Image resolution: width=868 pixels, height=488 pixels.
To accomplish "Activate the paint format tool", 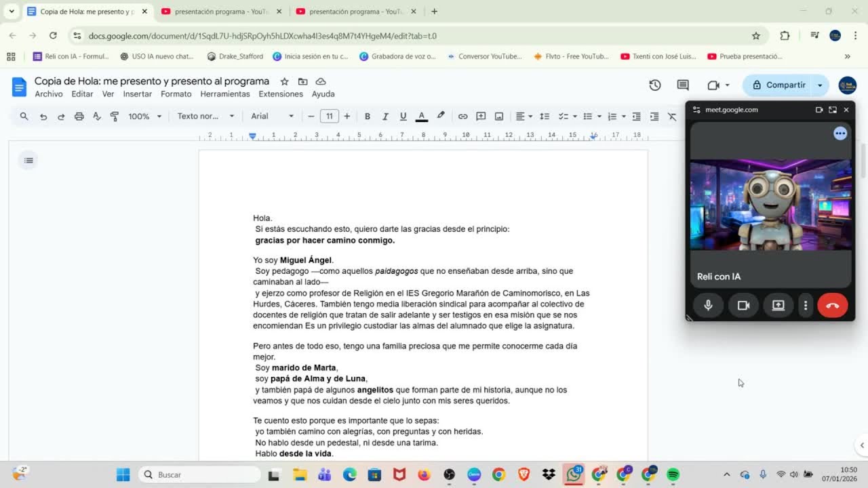I will pos(114,117).
